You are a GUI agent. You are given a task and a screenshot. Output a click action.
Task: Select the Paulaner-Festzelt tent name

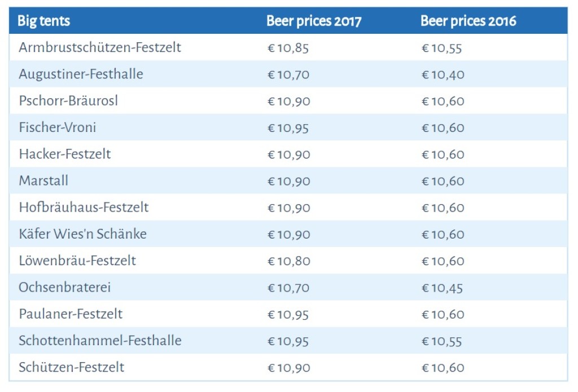point(71,314)
